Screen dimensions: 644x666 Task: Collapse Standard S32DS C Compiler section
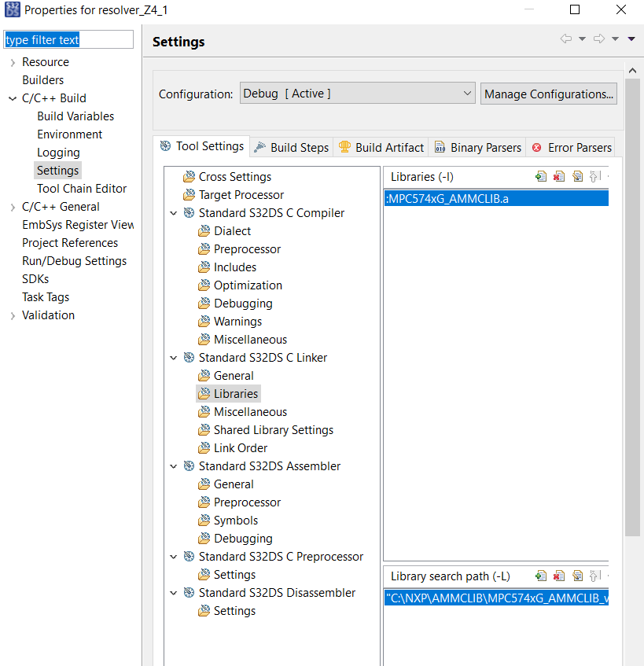click(174, 213)
